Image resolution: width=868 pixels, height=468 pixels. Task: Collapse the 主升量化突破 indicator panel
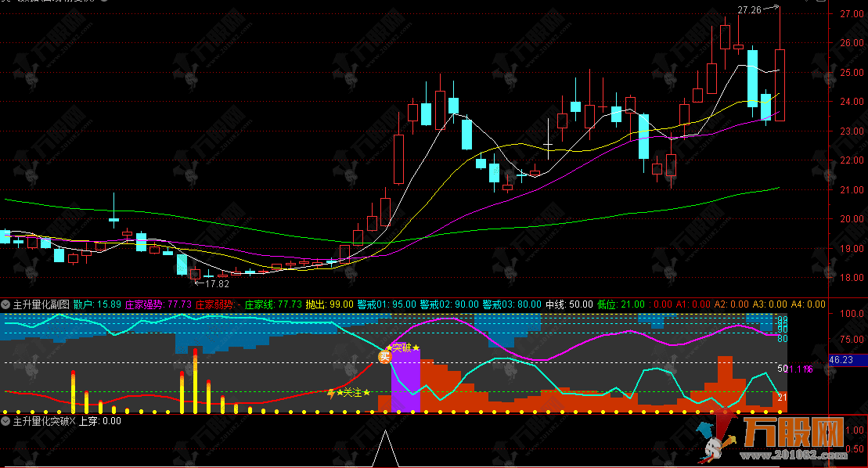coord(6,421)
